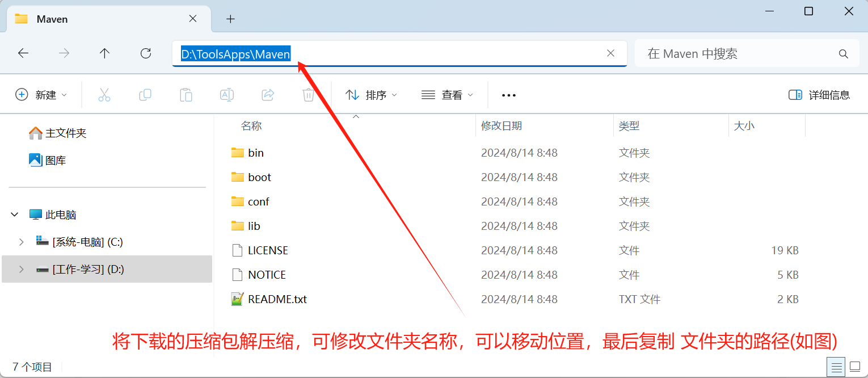The width and height of the screenshot is (868, 378).
Task: Select the README.txt file icon
Action: (x=238, y=299)
